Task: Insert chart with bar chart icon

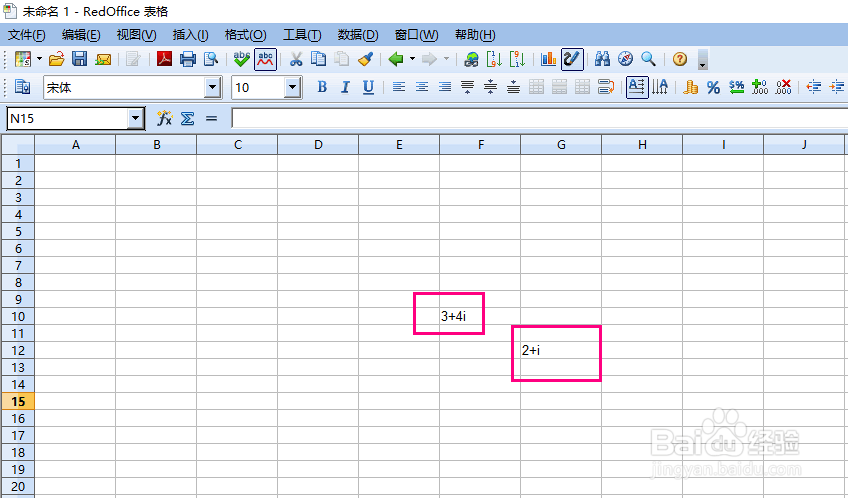Action: [548, 59]
